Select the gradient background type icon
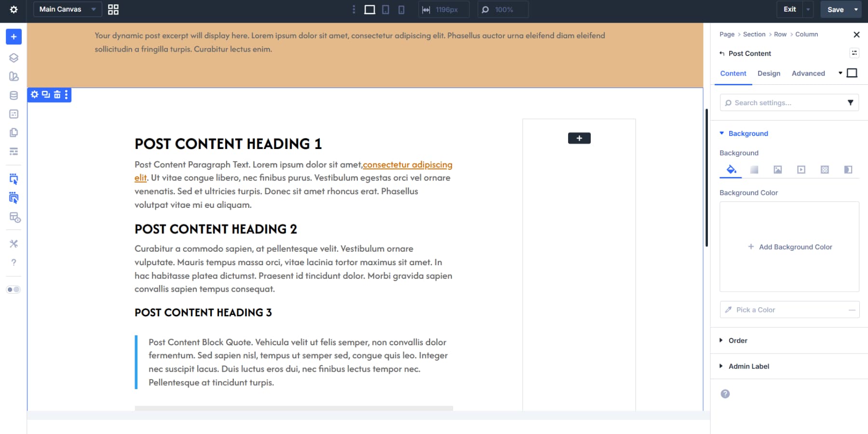Screen dimensions: 868x434 pos(754,169)
